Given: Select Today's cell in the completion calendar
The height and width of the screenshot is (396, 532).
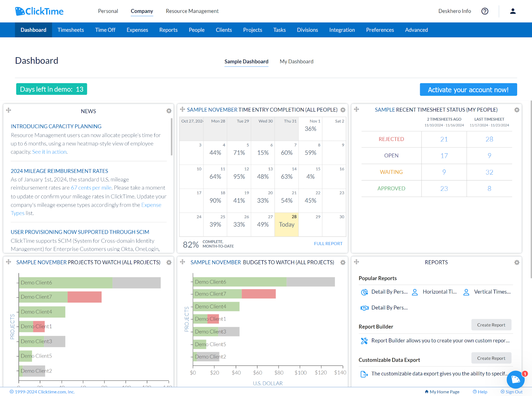Looking at the screenshot, I should pos(286,224).
